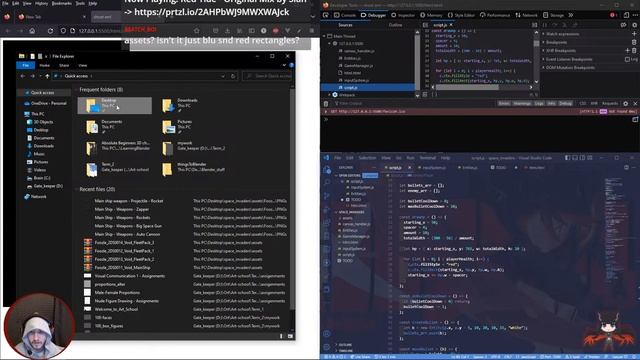The height and width of the screenshot is (360, 640).
Task: Click File Explorer up-directory arrow
Action: (47, 76)
